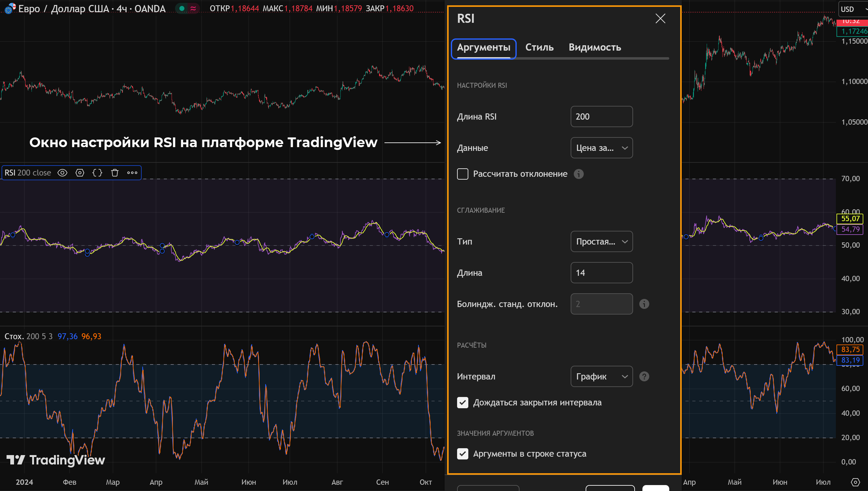Switch to the Стиль tab
The image size is (868, 491).
click(539, 47)
